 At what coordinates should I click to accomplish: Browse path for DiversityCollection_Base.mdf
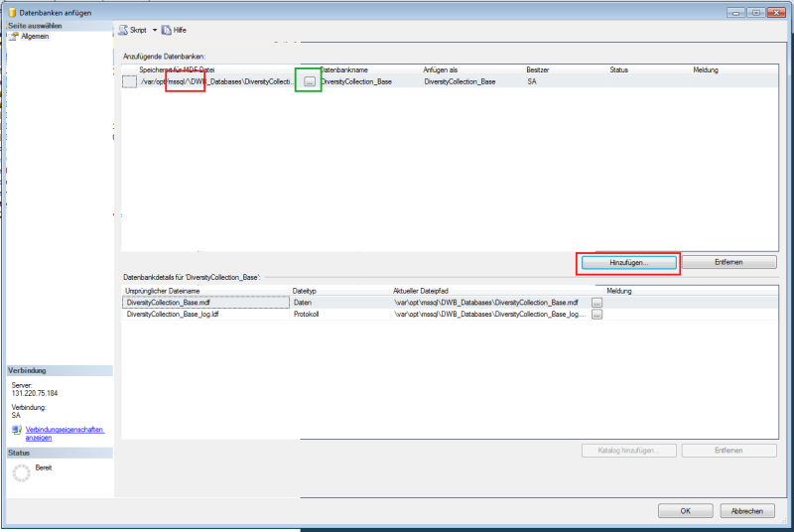point(596,302)
